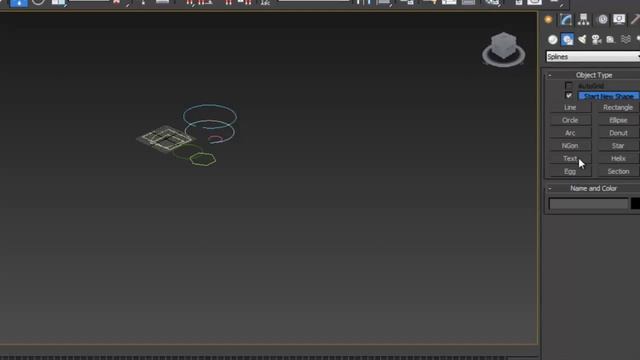
Task: Choose the NGon spline button
Action: click(x=570, y=146)
